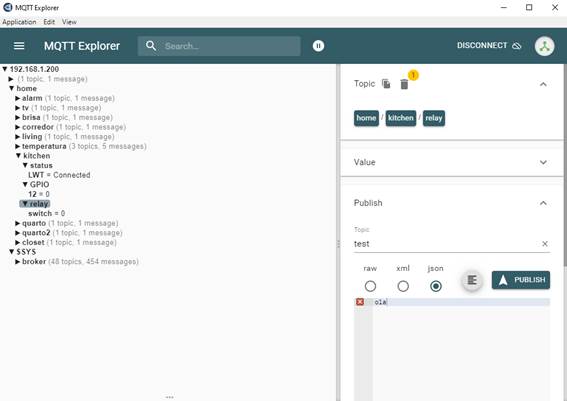
Task: Copy the topic path to clipboard
Action: tap(386, 84)
